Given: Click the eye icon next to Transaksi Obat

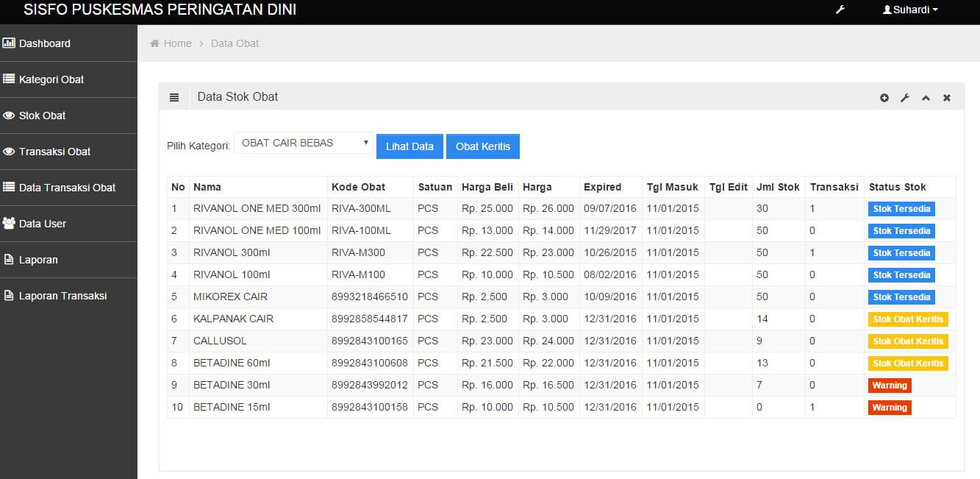Looking at the screenshot, I should (9, 152).
